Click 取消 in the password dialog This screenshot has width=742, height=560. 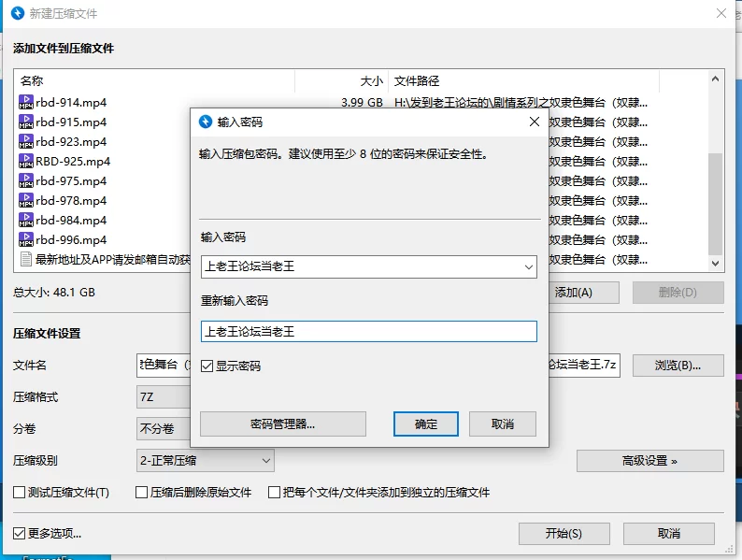[x=503, y=424]
